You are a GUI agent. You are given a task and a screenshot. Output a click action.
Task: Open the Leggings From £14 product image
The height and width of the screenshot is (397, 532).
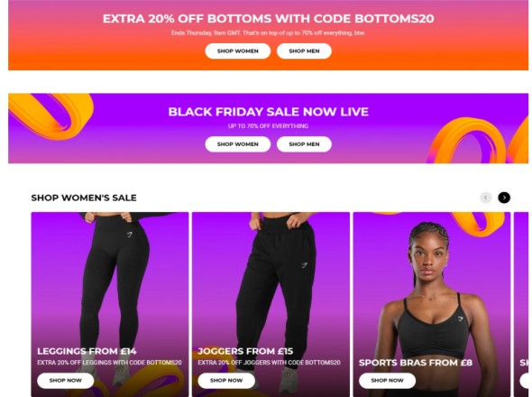[110, 279]
